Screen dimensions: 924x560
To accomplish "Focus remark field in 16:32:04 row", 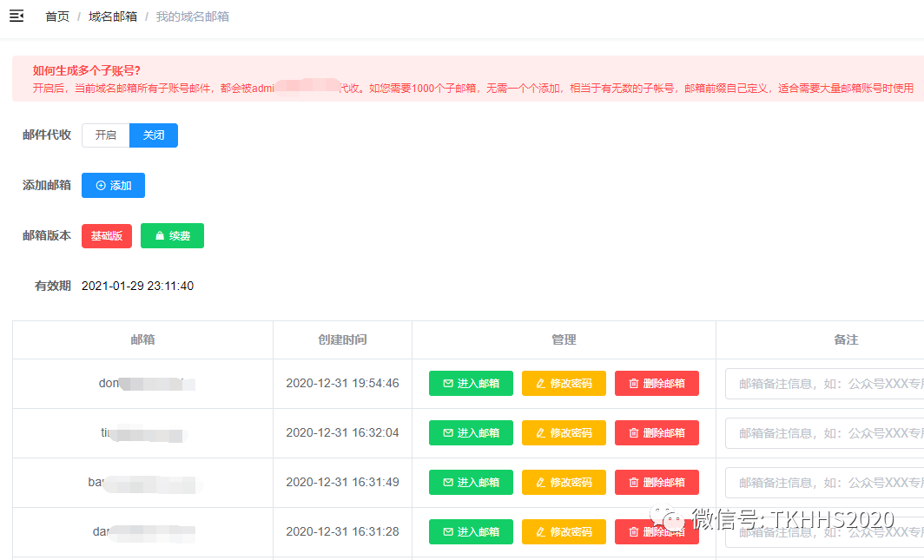I will pyautogui.click(x=825, y=433).
